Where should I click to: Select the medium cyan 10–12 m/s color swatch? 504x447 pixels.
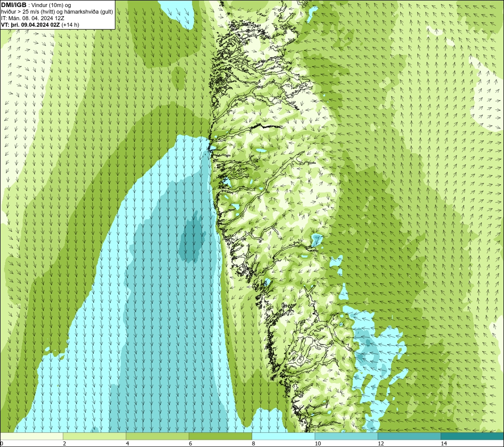click(347, 436)
